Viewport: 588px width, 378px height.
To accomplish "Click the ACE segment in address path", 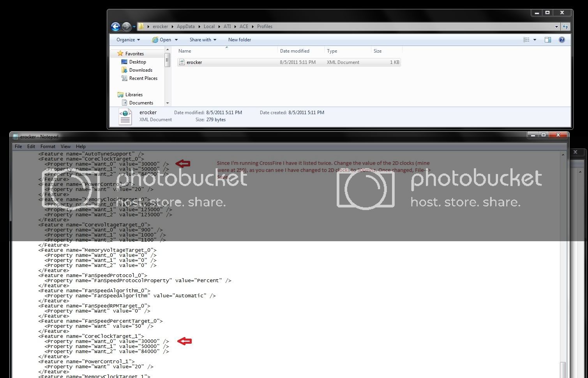I will click(x=244, y=26).
